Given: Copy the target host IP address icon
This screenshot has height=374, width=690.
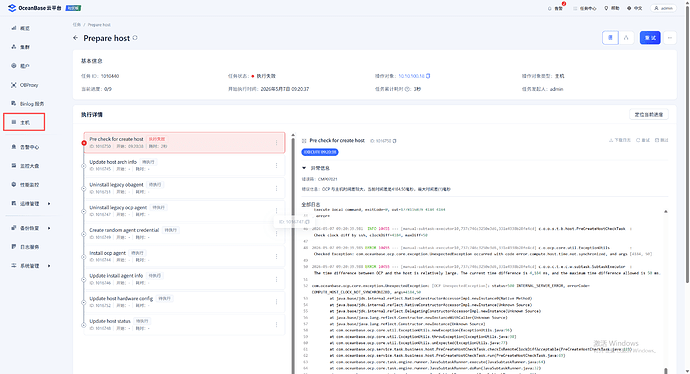Looking at the screenshot, I should click(428, 76).
